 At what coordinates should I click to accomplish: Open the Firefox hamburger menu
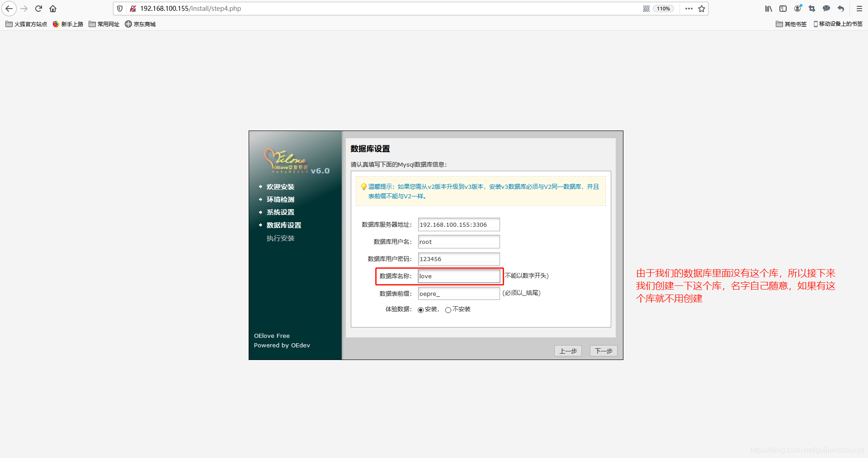[x=859, y=9]
